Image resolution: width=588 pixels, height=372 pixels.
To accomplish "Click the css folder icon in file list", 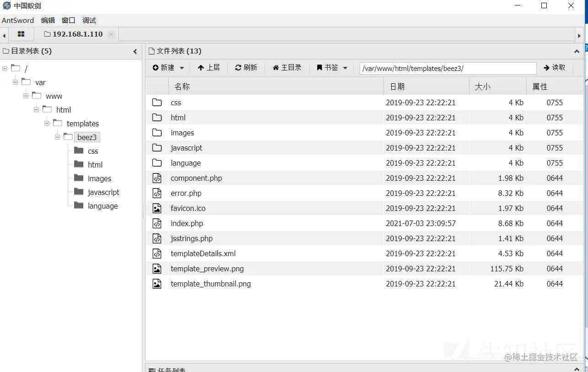I will (157, 102).
